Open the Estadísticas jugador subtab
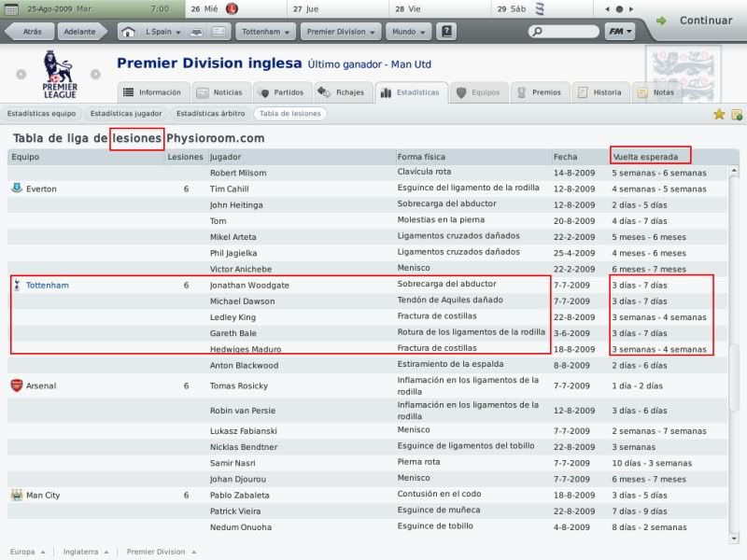The width and height of the screenshot is (747, 560). tap(126, 114)
